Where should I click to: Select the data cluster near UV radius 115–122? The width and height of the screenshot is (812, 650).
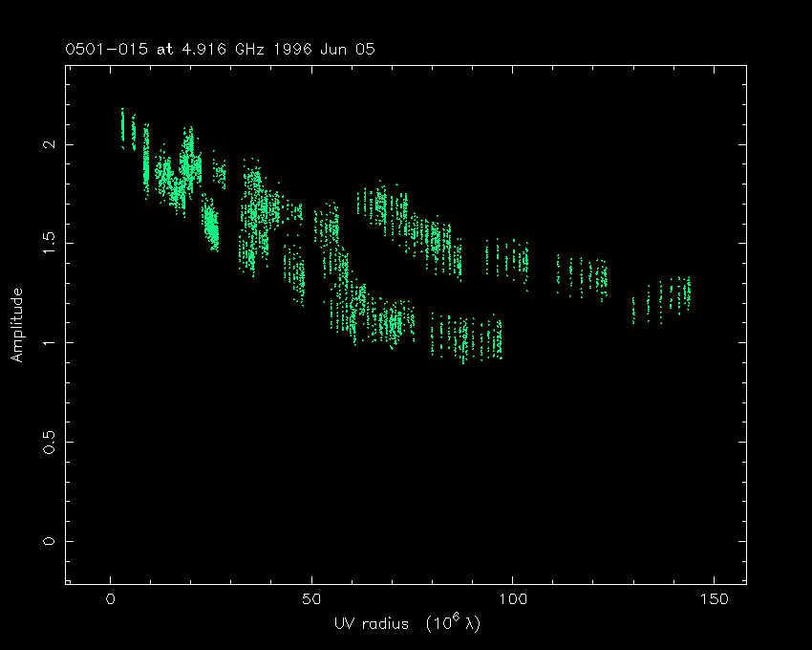point(585,276)
